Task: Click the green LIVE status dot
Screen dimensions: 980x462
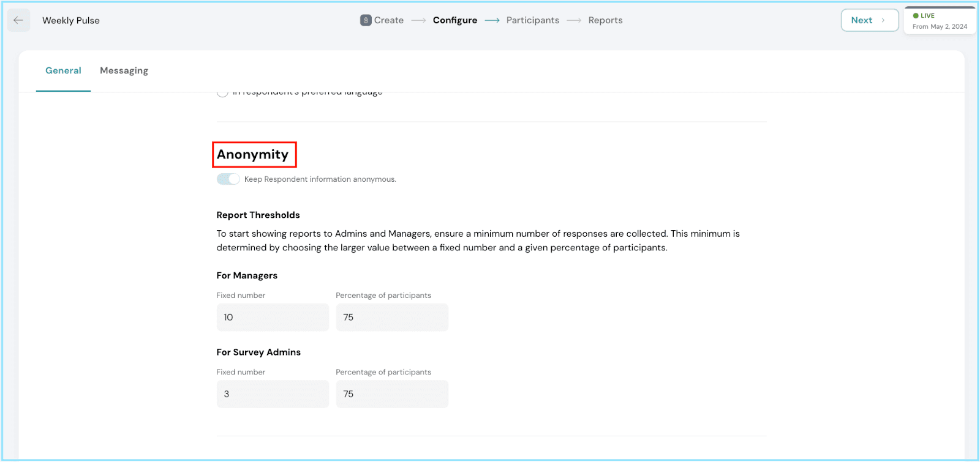Action: point(916,16)
